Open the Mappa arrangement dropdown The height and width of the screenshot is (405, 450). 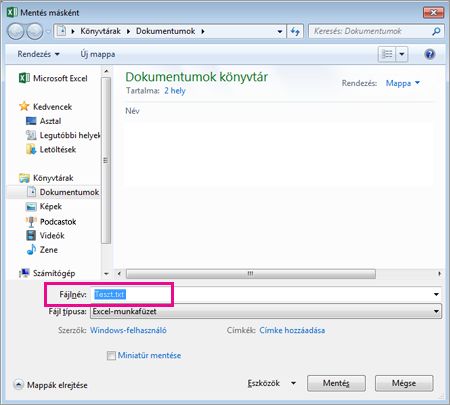click(403, 83)
